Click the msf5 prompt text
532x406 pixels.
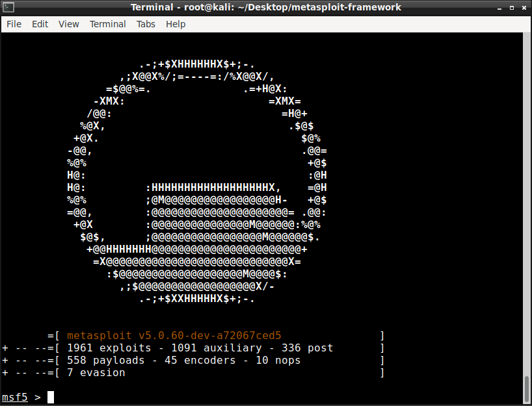pyautogui.click(x=15, y=397)
